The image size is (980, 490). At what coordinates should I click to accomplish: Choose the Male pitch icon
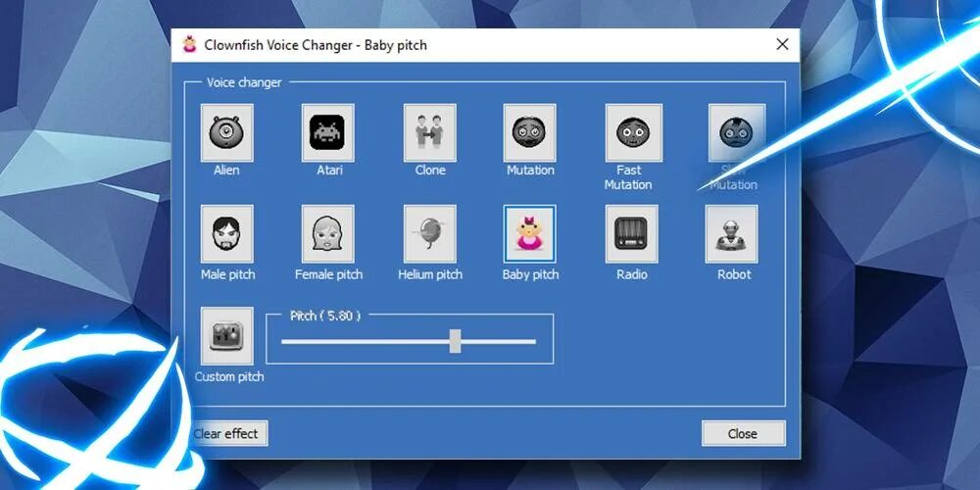coord(227,234)
